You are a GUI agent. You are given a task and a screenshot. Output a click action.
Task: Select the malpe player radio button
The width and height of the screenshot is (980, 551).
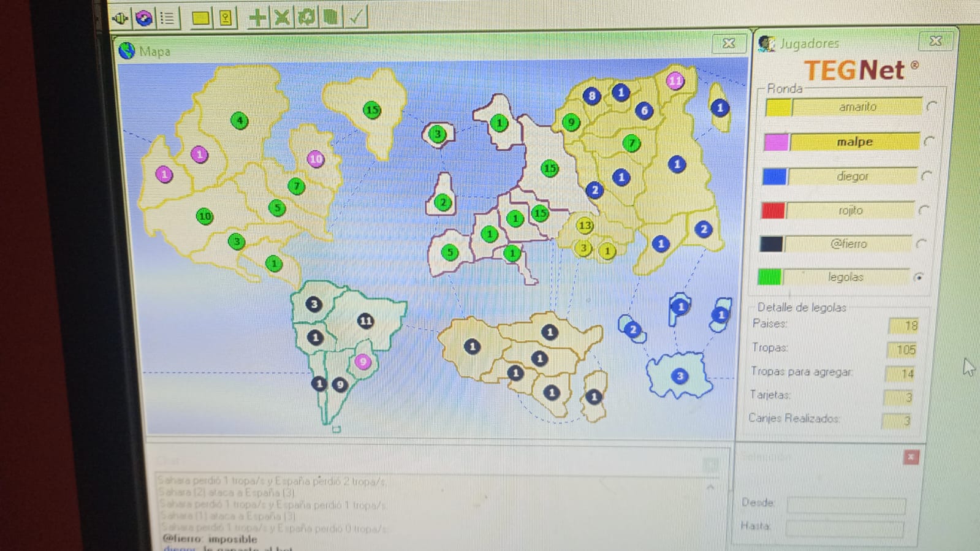pos(929,141)
